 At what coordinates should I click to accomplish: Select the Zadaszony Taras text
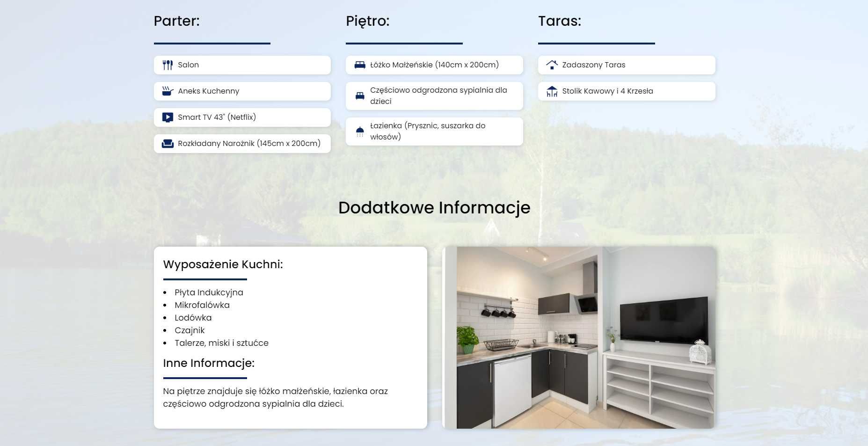tap(594, 65)
